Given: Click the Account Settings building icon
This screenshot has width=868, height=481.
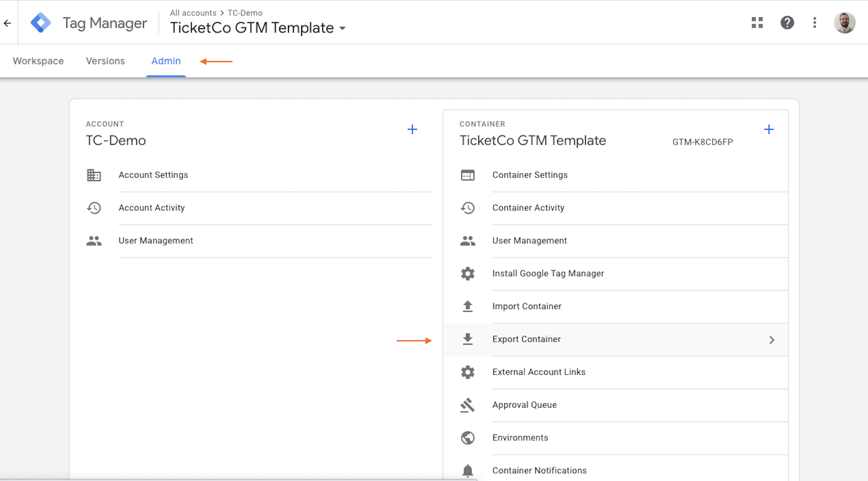Looking at the screenshot, I should point(94,175).
